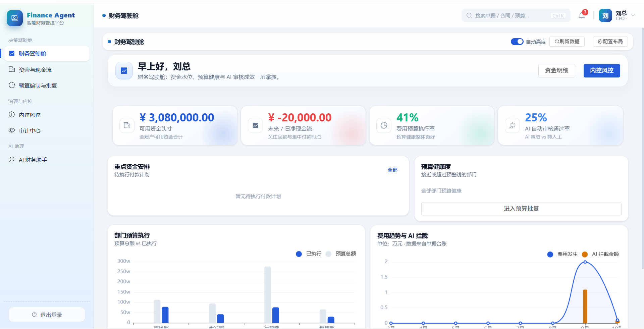Open 审计中心 menu item
The image size is (644, 329).
point(47,130)
